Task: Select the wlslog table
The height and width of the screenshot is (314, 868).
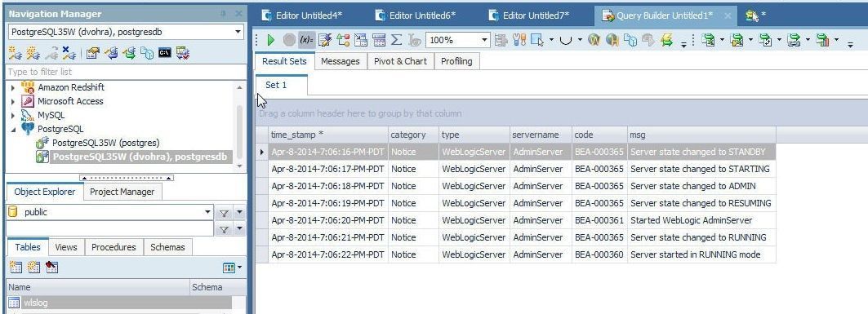Action: [119, 303]
